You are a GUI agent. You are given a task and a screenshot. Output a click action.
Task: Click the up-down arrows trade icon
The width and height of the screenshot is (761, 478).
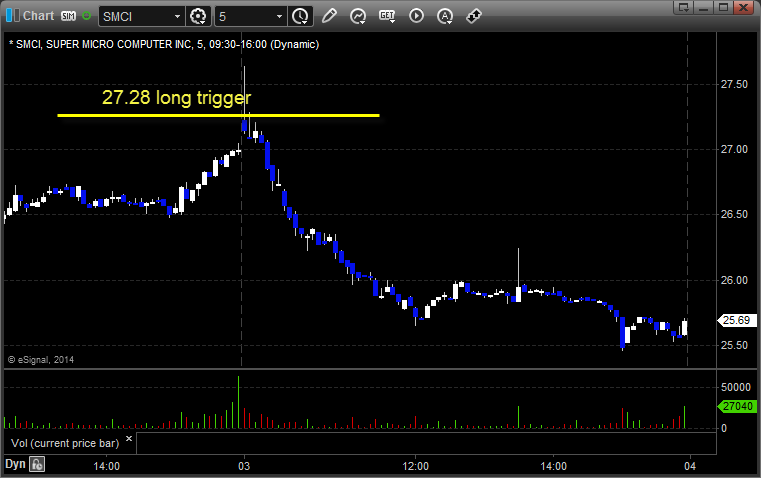pos(474,16)
